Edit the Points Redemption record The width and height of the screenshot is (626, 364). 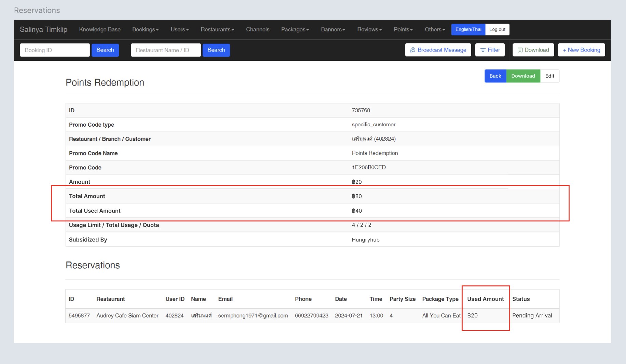tap(549, 76)
